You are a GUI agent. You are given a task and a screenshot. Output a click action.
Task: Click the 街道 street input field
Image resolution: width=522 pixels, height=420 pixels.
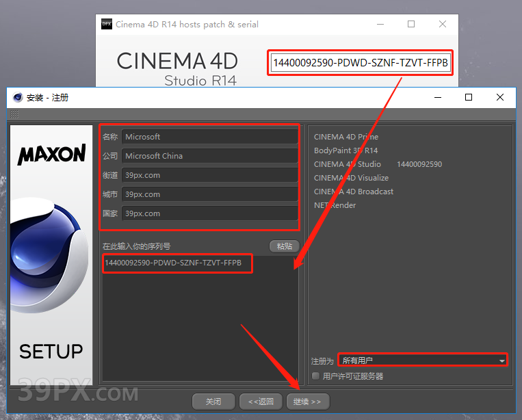[x=210, y=175]
